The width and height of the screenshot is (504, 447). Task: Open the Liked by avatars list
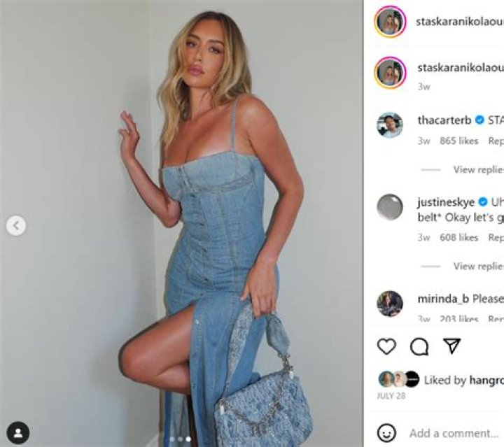[x=399, y=379]
